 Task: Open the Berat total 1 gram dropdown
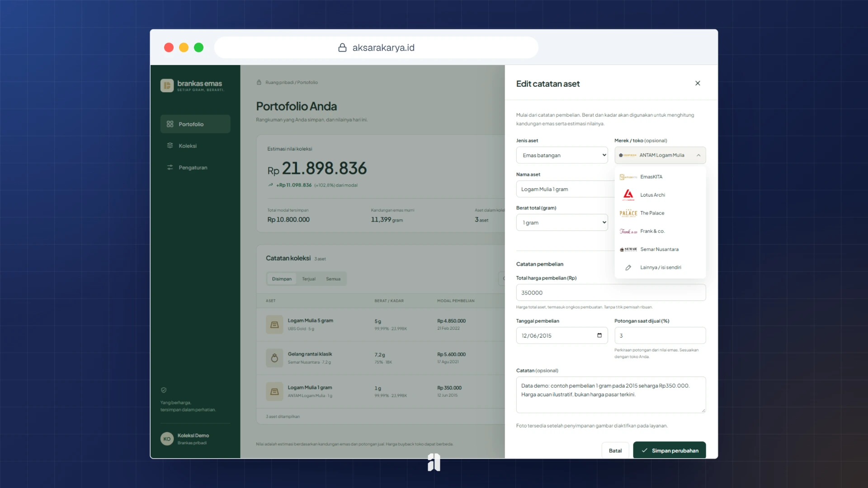click(x=562, y=222)
